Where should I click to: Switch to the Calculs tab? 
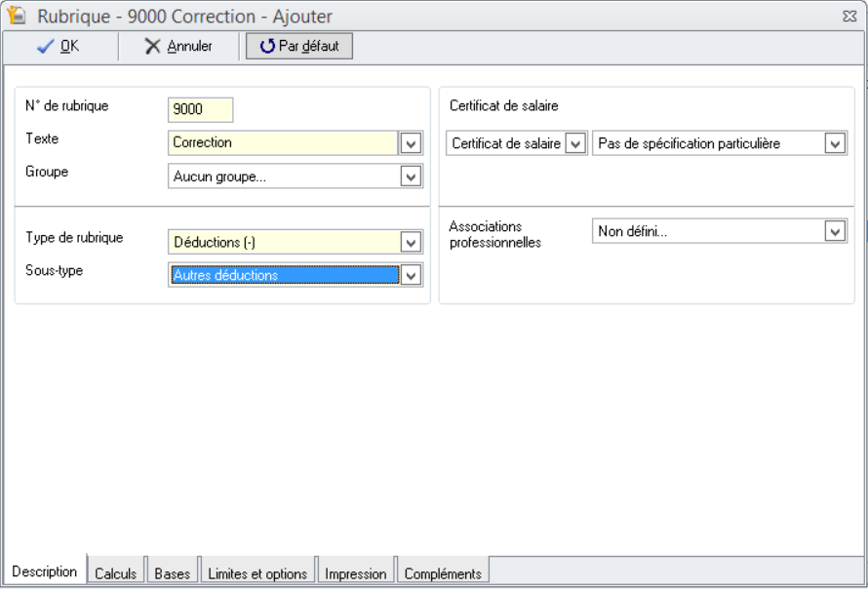(x=116, y=573)
